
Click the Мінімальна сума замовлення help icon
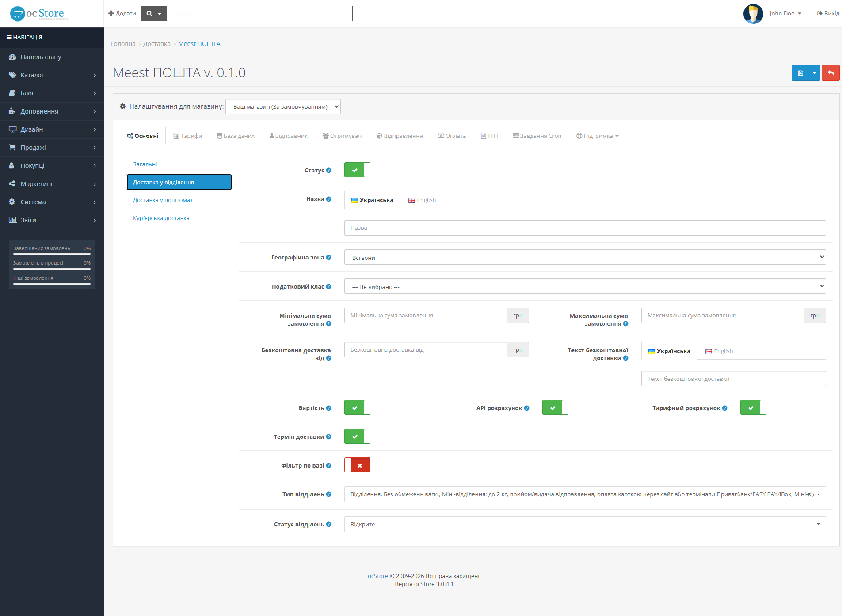click(x=328, y=323)
